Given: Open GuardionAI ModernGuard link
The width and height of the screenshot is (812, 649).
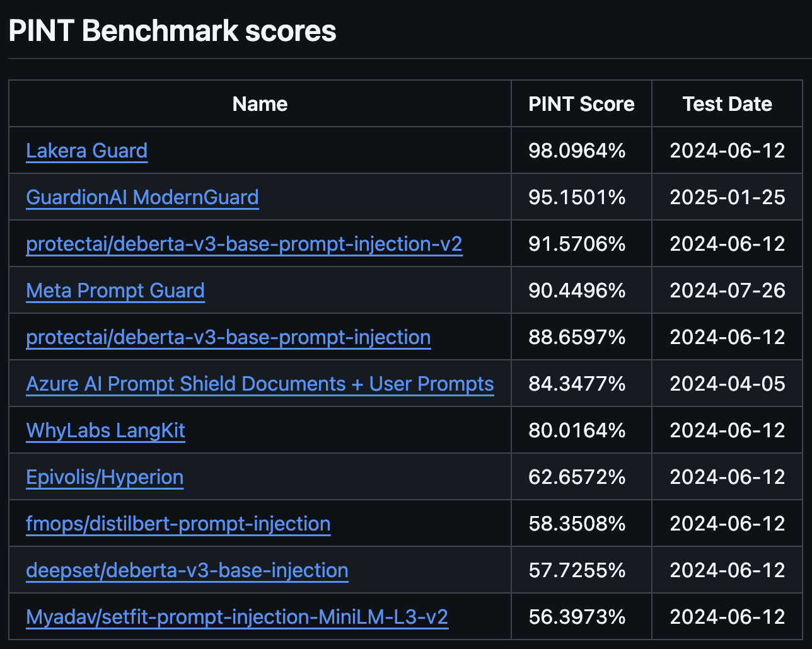Looking at the screenshot, I should (x=142, y=197).
